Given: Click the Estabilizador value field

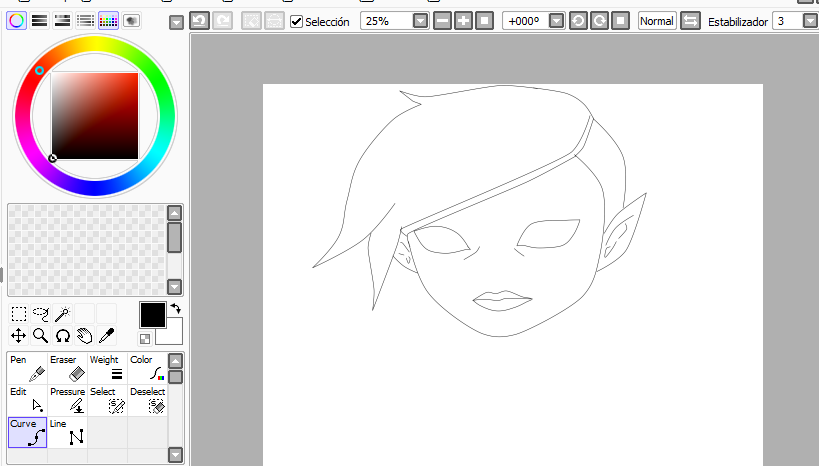Looking at the screenshot, I should click(788, 21).
